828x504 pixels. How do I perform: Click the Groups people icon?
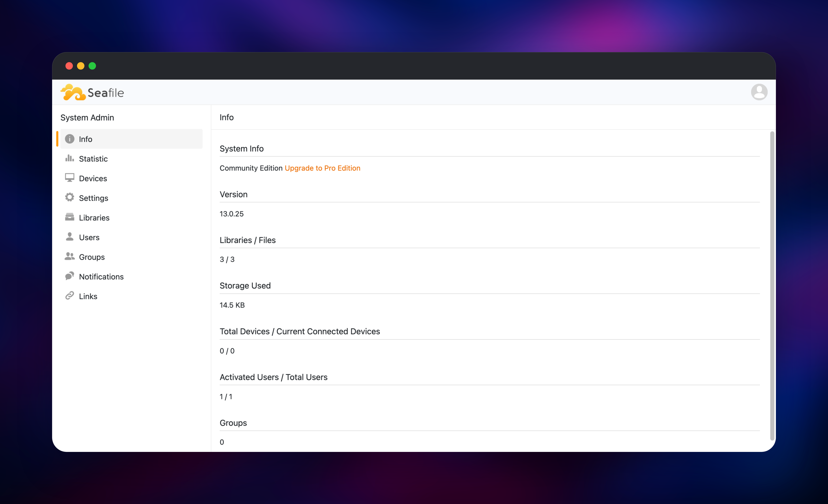(70, 256)
